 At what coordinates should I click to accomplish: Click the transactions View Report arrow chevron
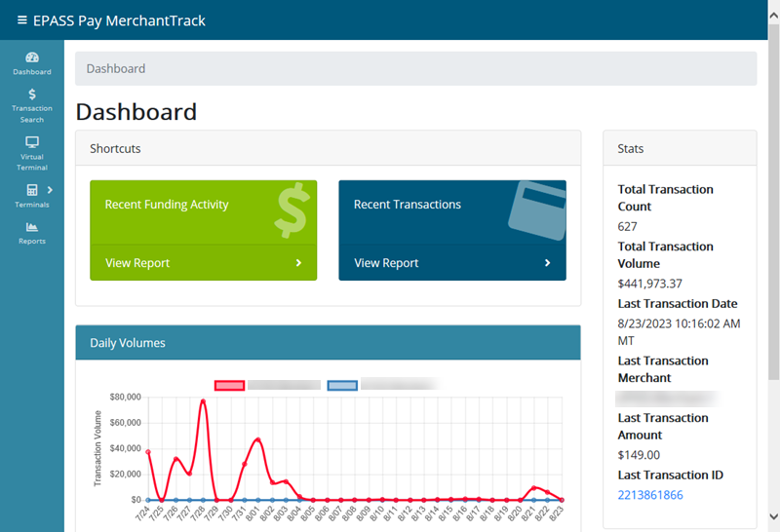(547, 263)
